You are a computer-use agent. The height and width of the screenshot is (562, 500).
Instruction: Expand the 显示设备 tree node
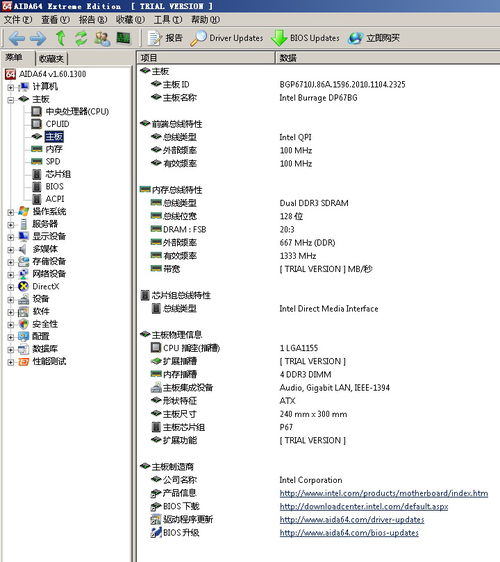tap(11, 237)
